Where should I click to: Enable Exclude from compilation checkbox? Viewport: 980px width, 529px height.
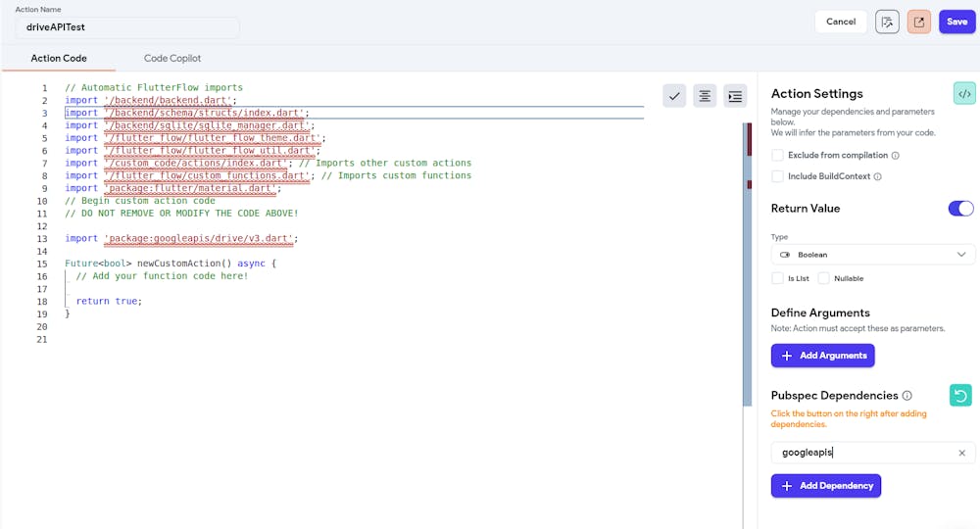click(777, 155)
